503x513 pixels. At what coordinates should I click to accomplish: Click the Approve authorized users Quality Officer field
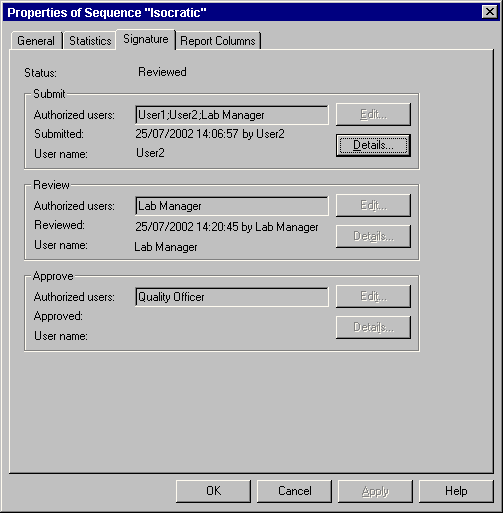coord(232,297)
